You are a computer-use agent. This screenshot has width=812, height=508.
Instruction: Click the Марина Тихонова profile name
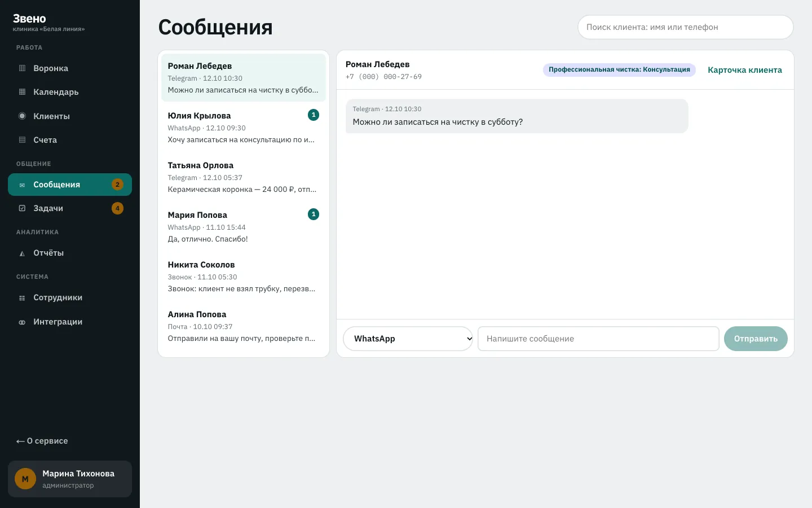(78, 474)
